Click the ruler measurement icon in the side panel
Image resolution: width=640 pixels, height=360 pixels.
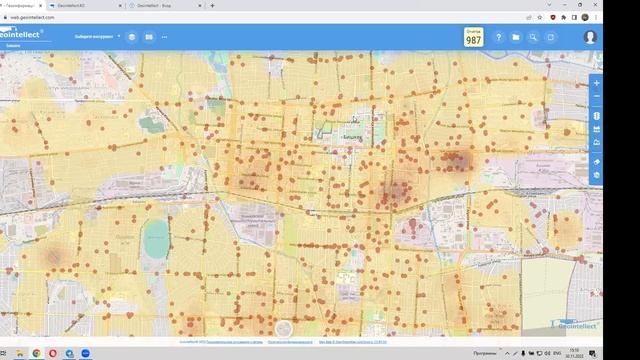tap(596, 129)
